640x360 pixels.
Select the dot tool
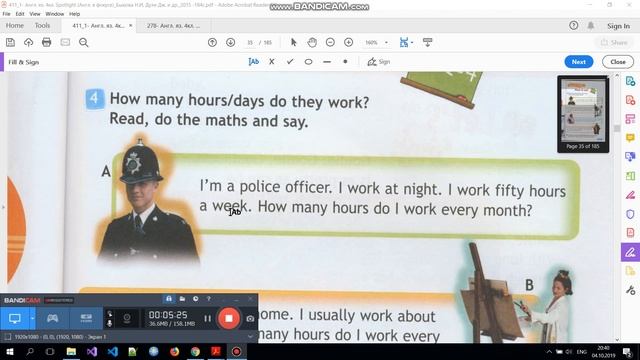point(345,62)
